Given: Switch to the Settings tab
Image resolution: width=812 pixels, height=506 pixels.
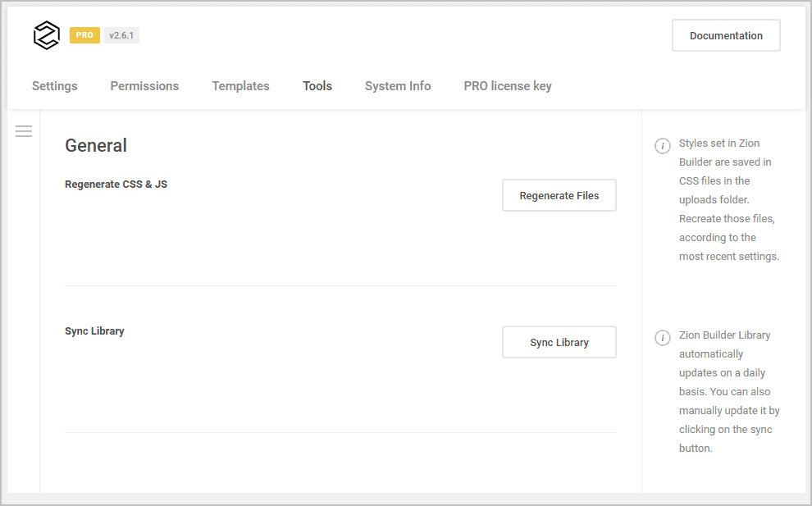Looking at the screenshot, I should click(54, 85).
